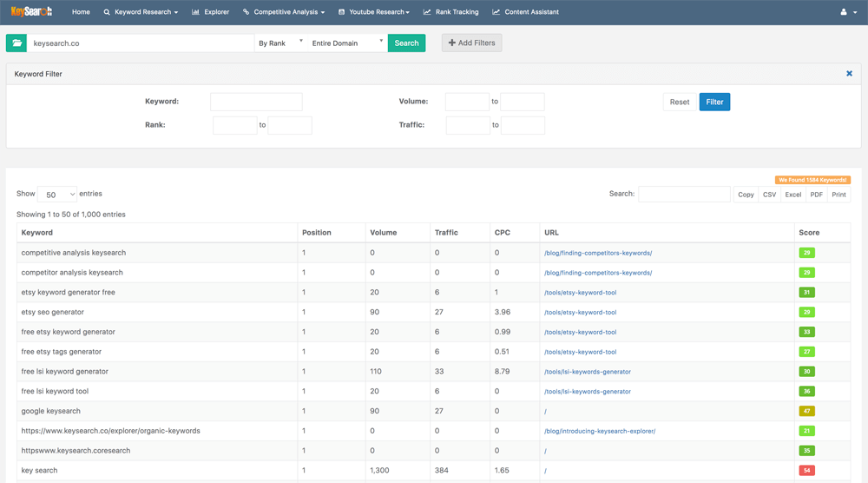868x483 pixels.
Task: Open the Entire Domain dropdown
Action: [347, 43]
